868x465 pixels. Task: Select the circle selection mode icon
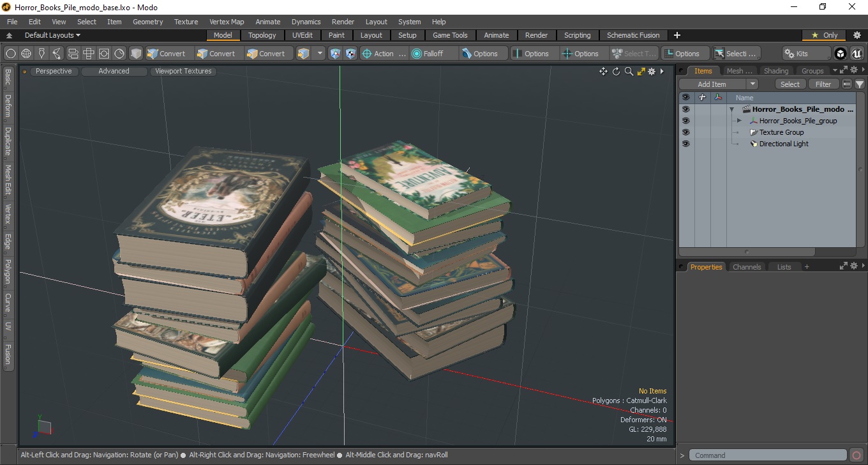click(11, 54)
